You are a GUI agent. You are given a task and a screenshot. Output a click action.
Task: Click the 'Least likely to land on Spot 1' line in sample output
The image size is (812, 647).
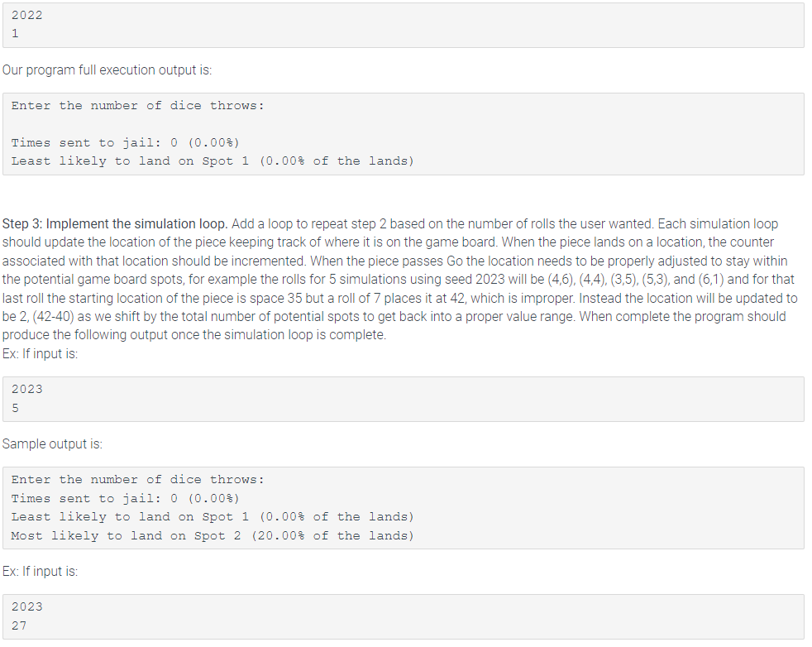[213, 517]
